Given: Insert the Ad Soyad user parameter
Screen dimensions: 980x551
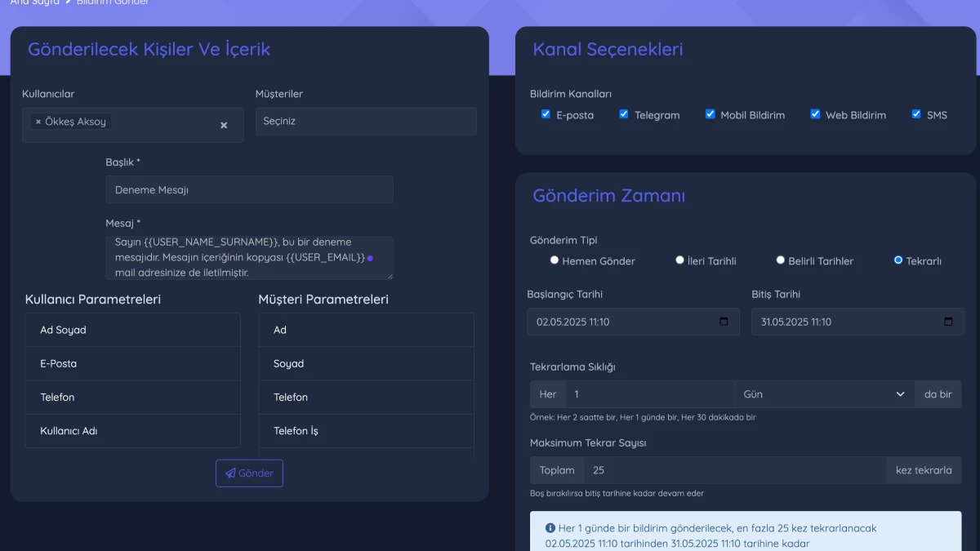Looking at the screenshot, I should click(x=133, y=330).
